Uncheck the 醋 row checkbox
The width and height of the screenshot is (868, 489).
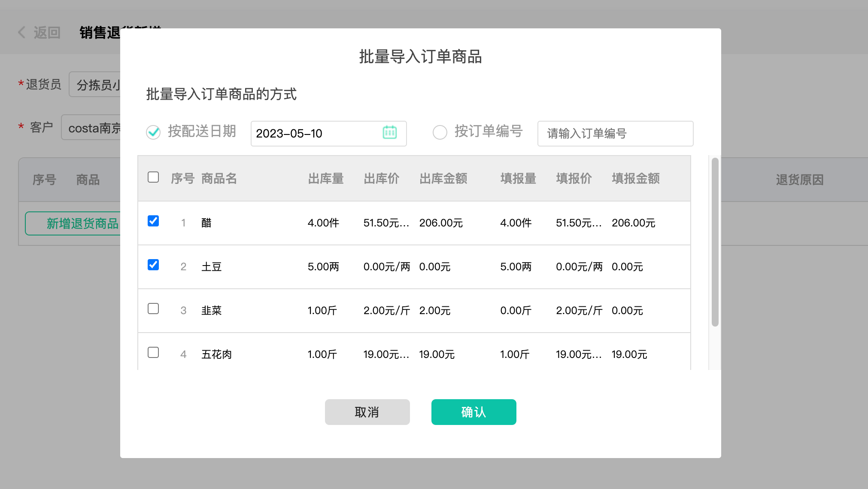(153, 221)
